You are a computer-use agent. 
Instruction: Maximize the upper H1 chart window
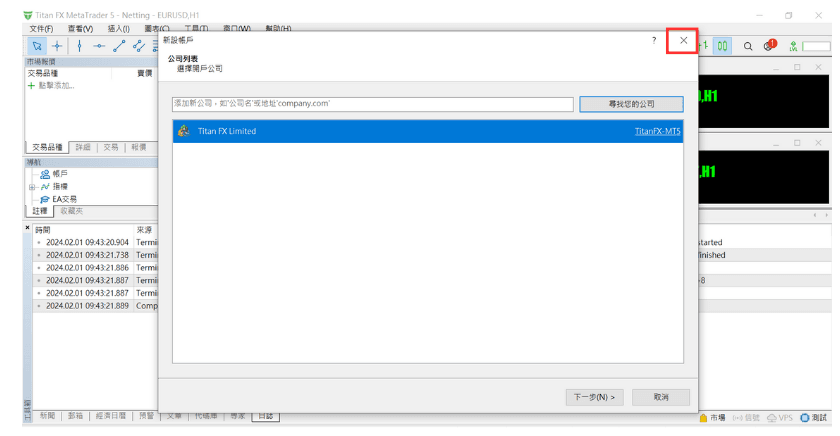(x=797, y=67)
